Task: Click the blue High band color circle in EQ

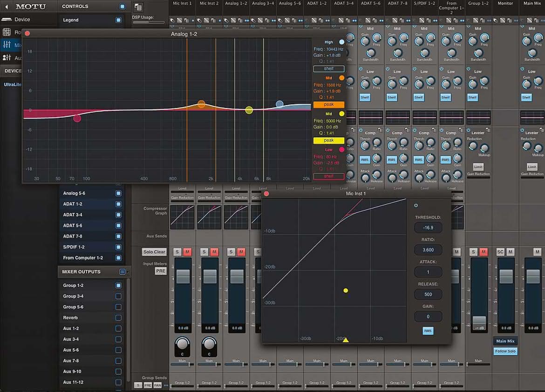Action: 341,42
